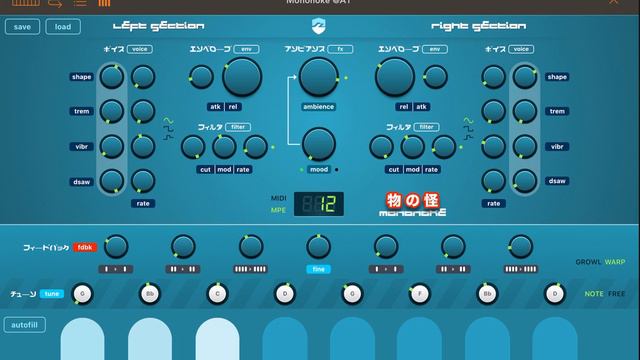
Task: Toggle the dark dot right of mood
Action: coord(336,170)
